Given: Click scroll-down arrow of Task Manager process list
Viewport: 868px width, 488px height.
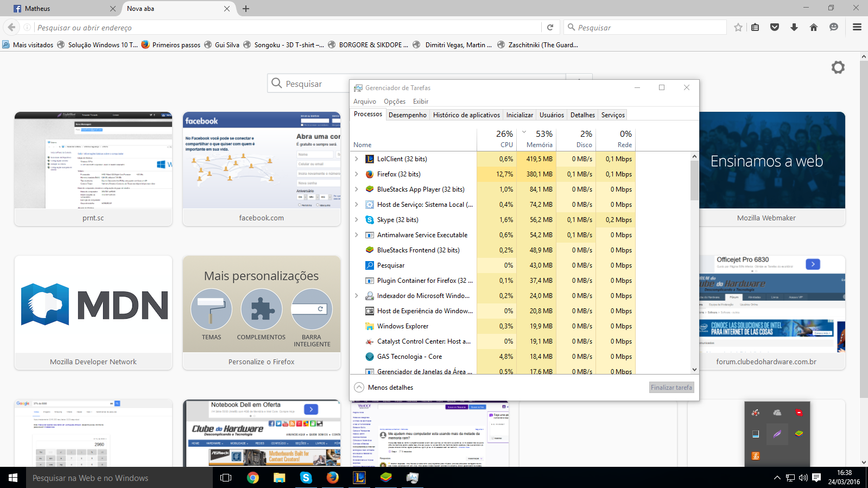Looking at the screenshot, I should (x=694, y=370).
